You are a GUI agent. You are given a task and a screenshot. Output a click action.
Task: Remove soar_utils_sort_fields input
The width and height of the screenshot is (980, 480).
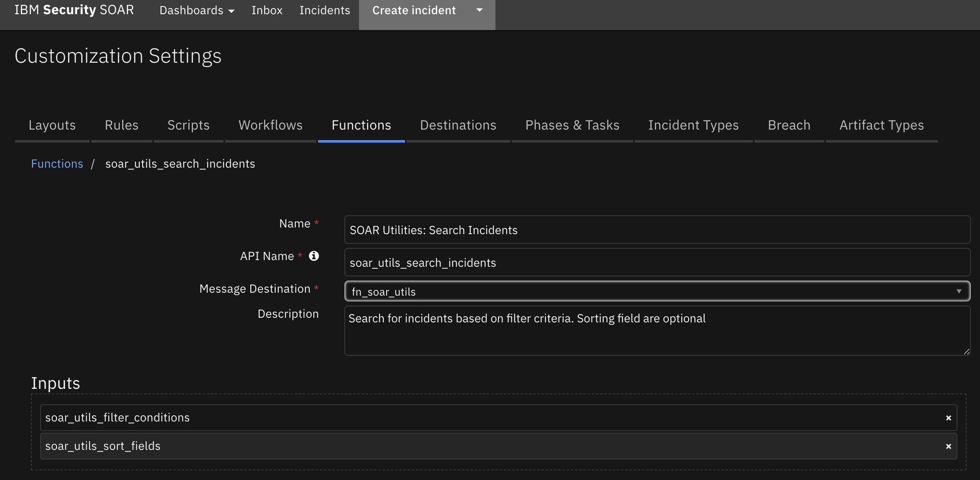click(x=949, y=446)
